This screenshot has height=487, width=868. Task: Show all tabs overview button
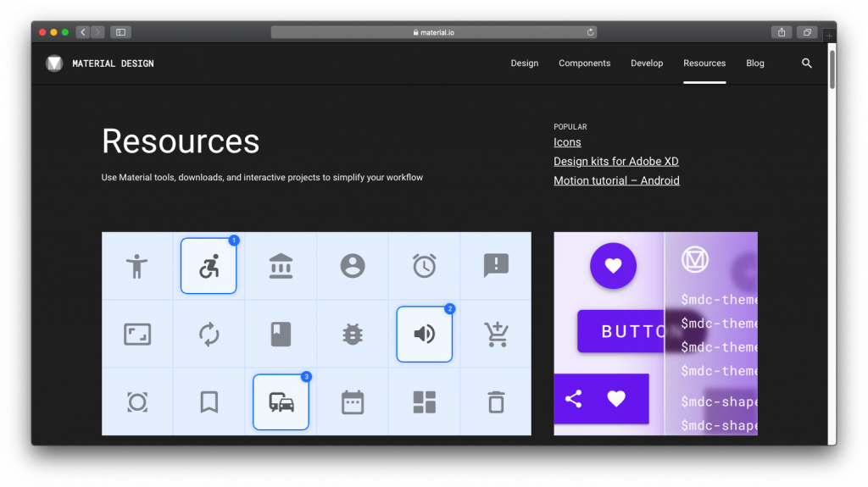tap(807, 32)
